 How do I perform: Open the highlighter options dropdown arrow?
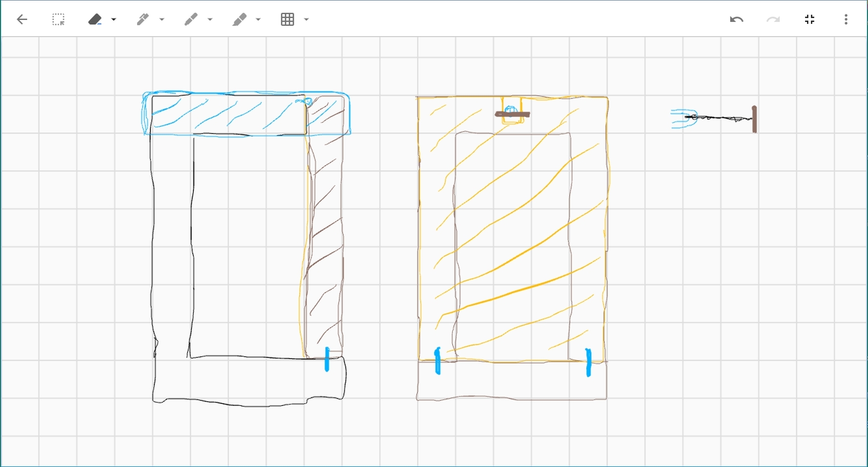pos(259,20)
